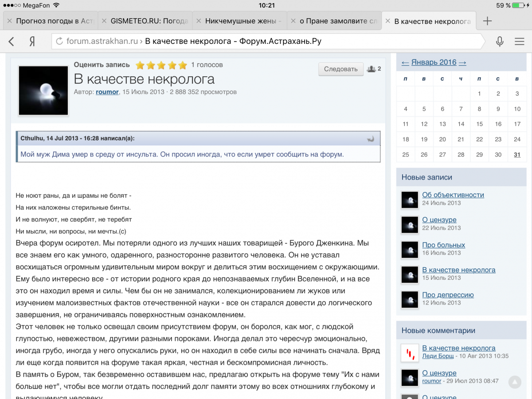Close the 'о Пране замолвите' tab

pos(293,21)
